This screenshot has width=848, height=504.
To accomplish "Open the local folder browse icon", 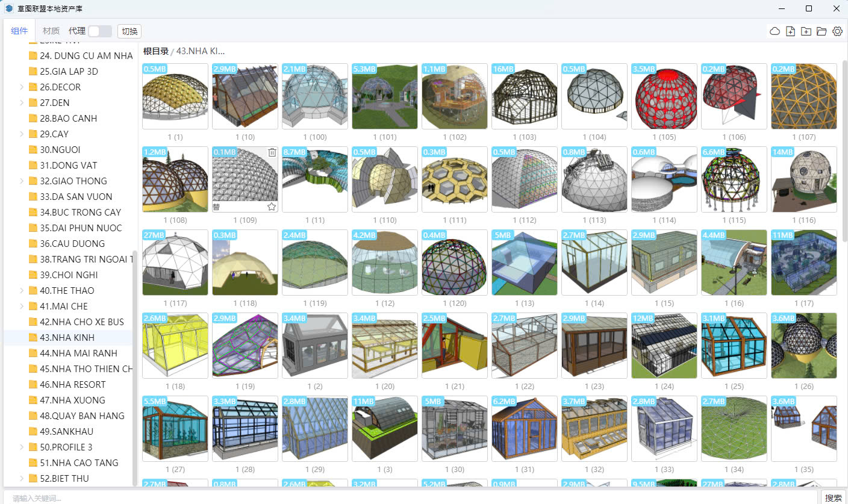I will click(x=821, y=31).
